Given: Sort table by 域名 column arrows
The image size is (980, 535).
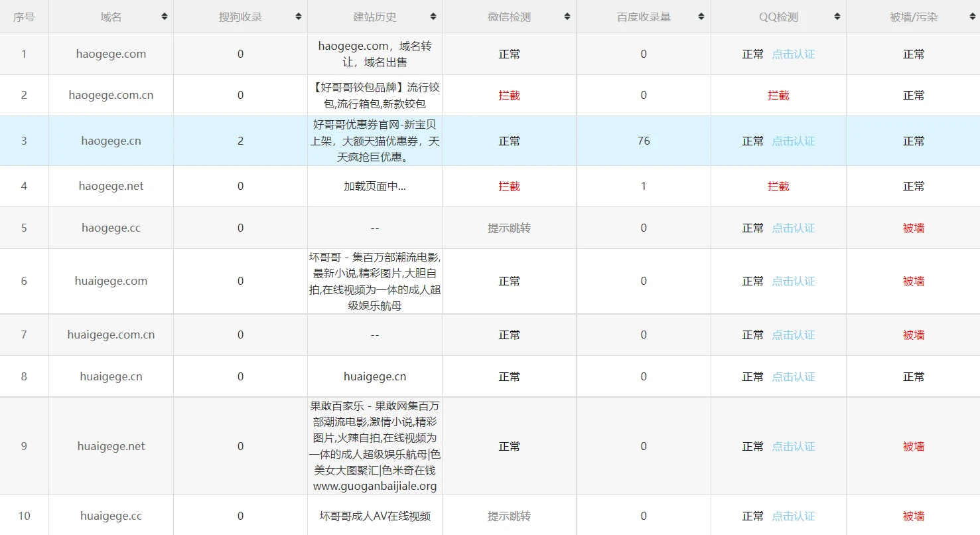Looking at the screenshot, I should point(165,17).
